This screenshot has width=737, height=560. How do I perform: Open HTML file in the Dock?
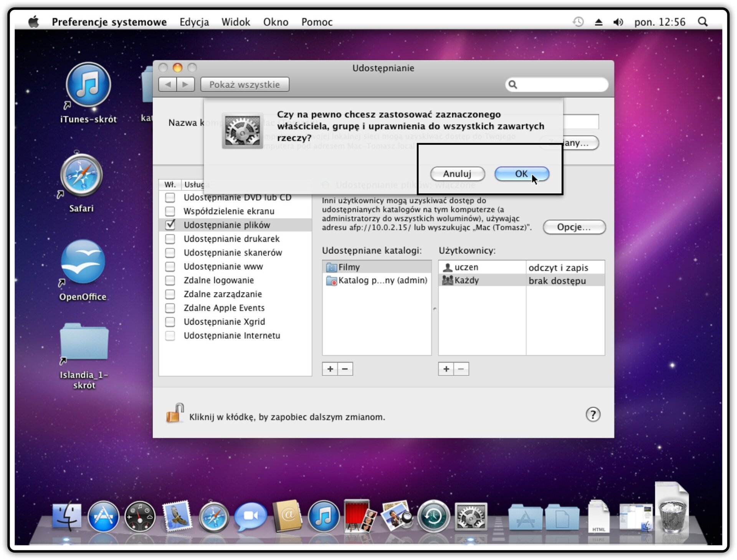[598, 516]
